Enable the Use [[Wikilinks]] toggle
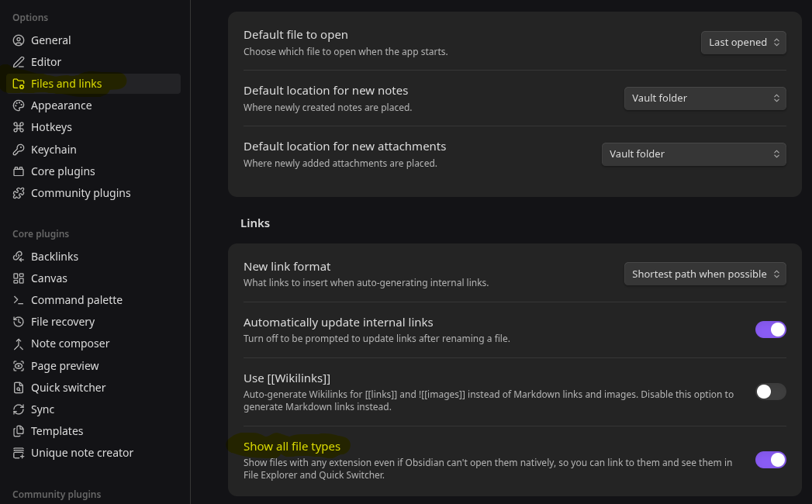The image size is (812, 504). point(770,392)
